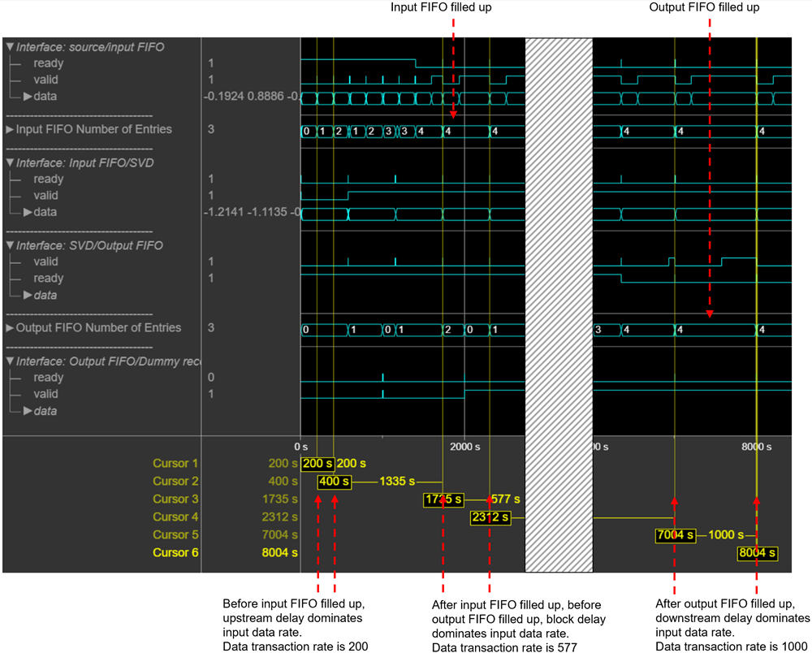The width and height of the screenshot is (812, 653).
Task: Expand data signal under source/input FIFO
Action: coord(28,97)
